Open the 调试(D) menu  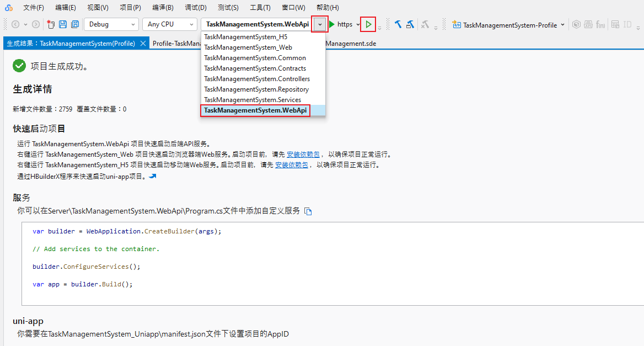click(x=196, y=7)
